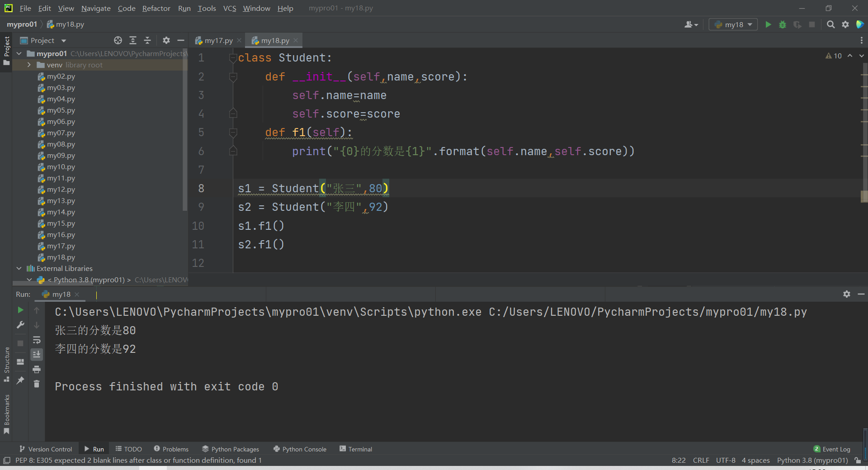Click the Stop icon in the top toolbar

812,24
